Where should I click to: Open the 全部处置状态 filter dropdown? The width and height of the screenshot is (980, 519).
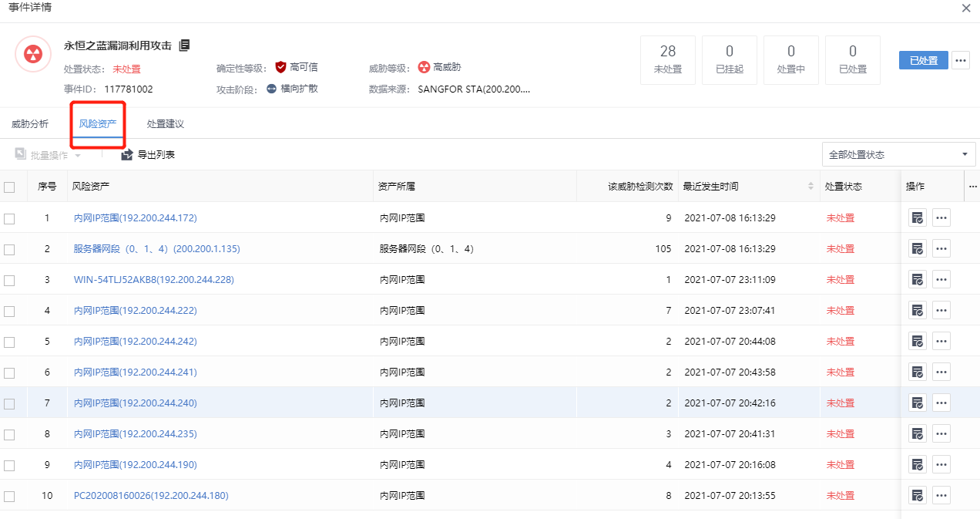[898, 155]
